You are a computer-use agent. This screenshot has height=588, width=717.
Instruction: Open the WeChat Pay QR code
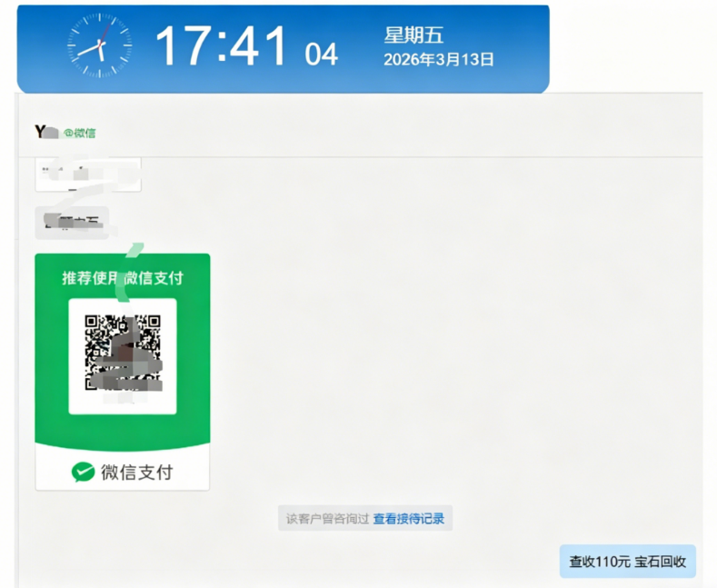click(123, 353)
